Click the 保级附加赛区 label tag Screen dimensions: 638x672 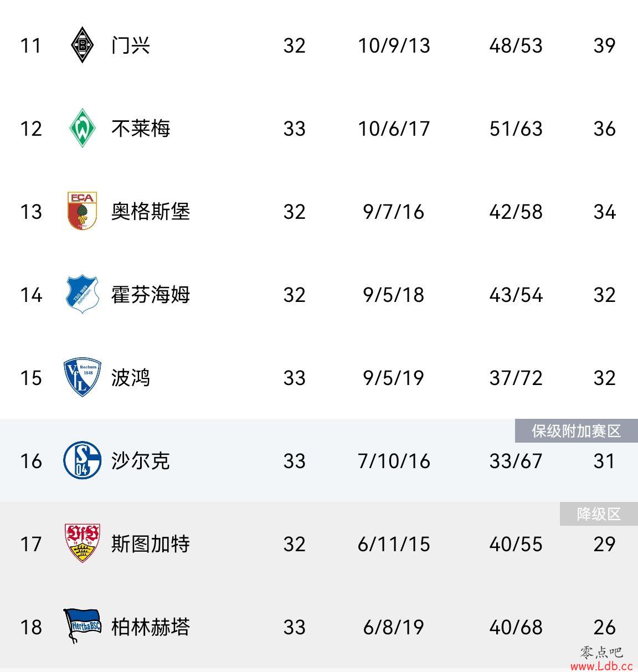coord(577,431)
